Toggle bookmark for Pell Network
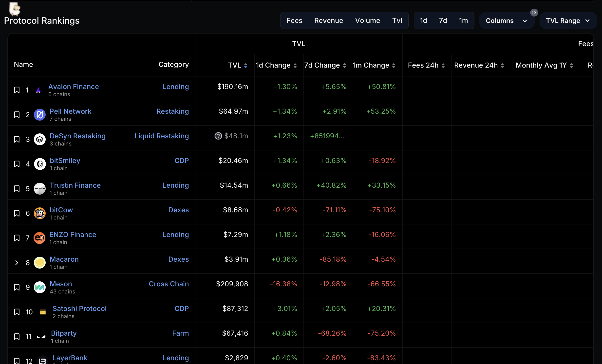This screenshot has height=364, width=602. point(17,115)
